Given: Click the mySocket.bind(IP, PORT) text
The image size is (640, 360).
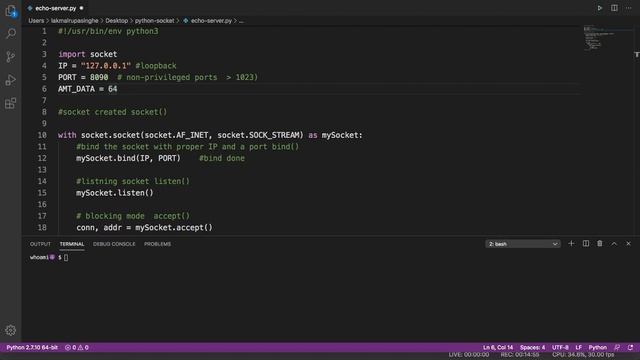Looking at the screenshot, I should click(128, 158).
